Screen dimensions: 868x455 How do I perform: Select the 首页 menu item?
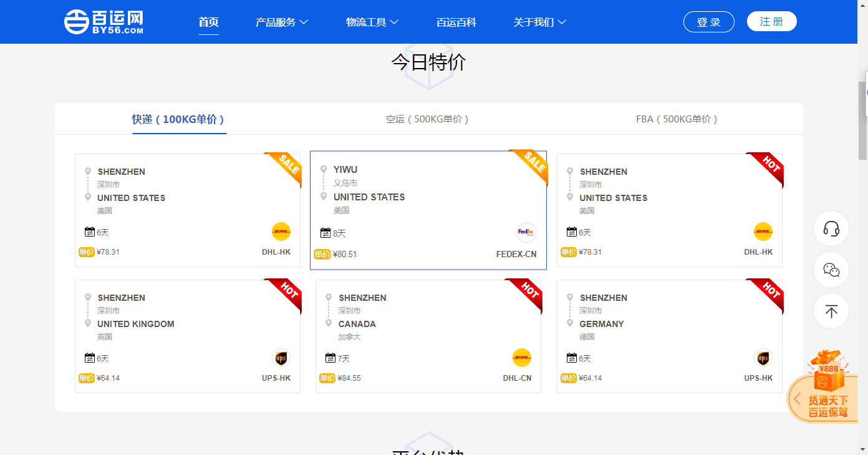(208, 21)
